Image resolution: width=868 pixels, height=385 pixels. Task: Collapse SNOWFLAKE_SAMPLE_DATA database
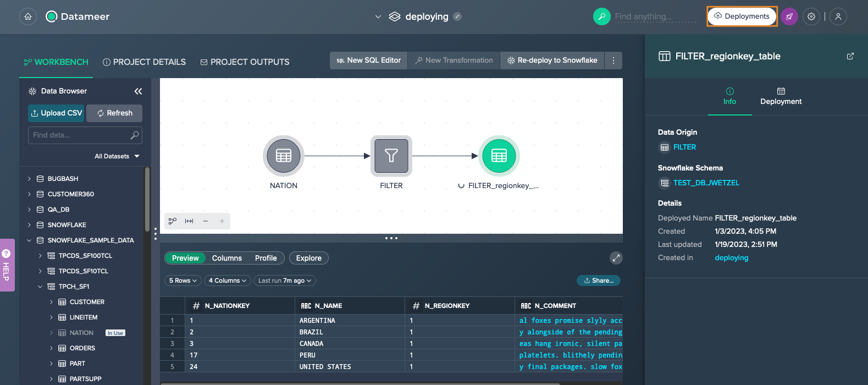[x=29, y=240]
